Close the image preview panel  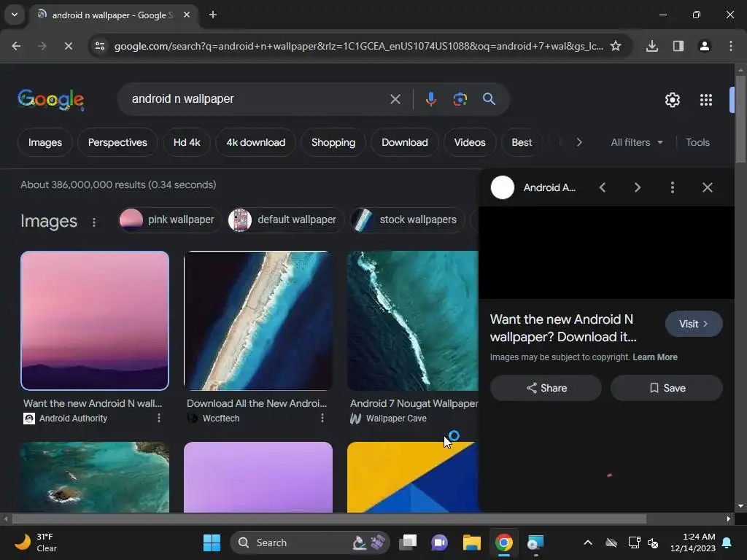708,187
